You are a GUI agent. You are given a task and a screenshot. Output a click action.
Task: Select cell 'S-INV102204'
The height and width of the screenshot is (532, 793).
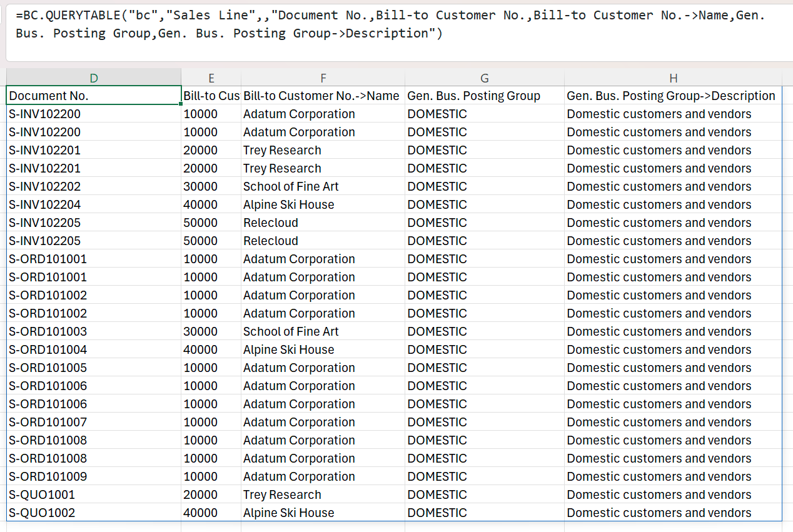pos(94,204)
